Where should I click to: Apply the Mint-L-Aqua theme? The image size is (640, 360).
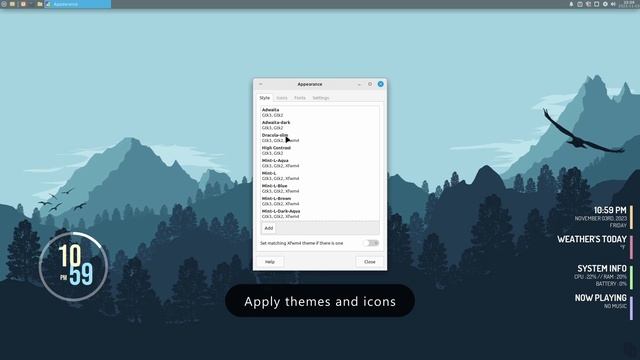coord(320,163)
